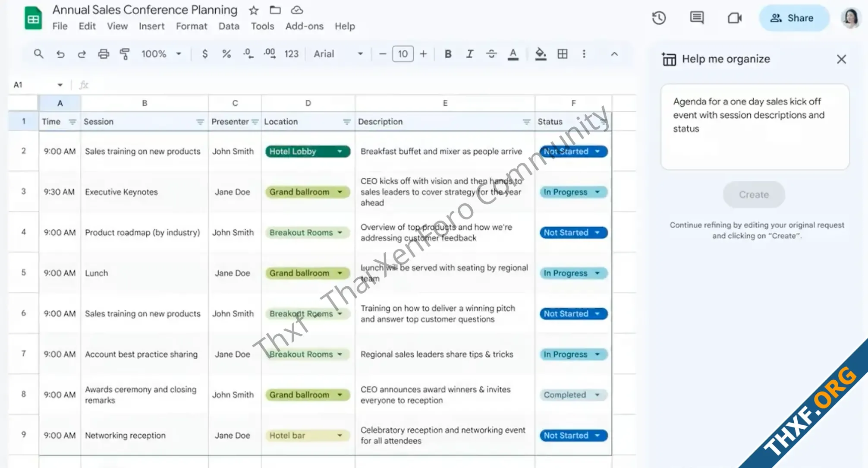Screen dimensions: 868x468
Task: Apply italic formatting
Action: pyautogui.click(x=469, y=54)
